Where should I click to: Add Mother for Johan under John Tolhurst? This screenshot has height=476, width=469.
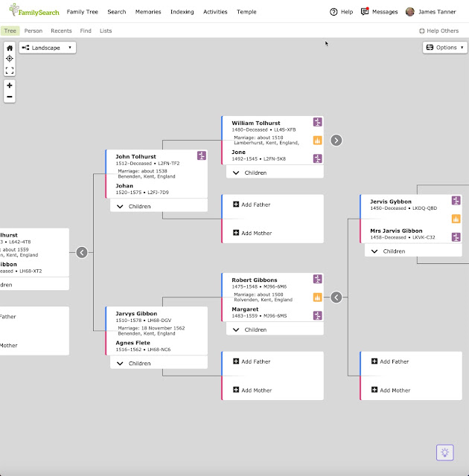252,233
